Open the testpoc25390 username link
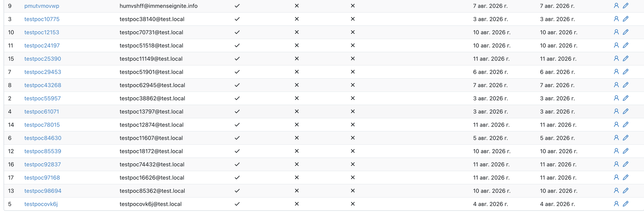Screen dimensions: 644x213 coord(43,59)
